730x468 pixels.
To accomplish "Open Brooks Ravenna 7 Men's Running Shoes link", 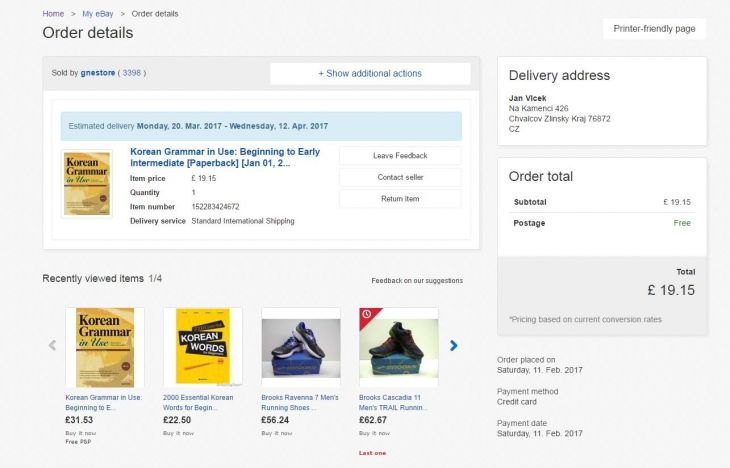I will (x=300, y=402).
